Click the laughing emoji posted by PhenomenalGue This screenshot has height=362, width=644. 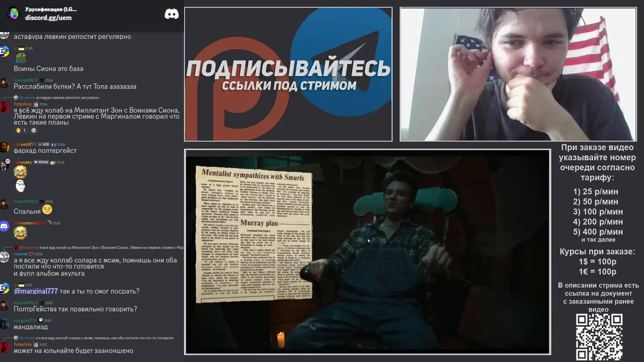click(20, 233)
